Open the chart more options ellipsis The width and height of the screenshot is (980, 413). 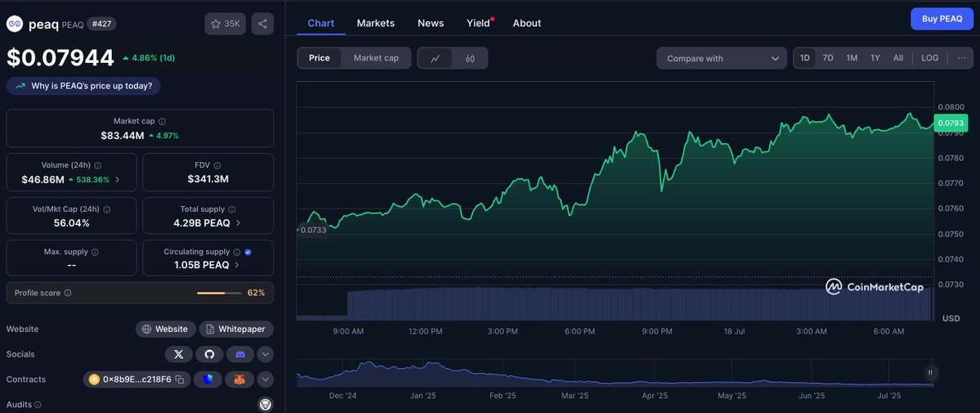click(x=960, y=57)
